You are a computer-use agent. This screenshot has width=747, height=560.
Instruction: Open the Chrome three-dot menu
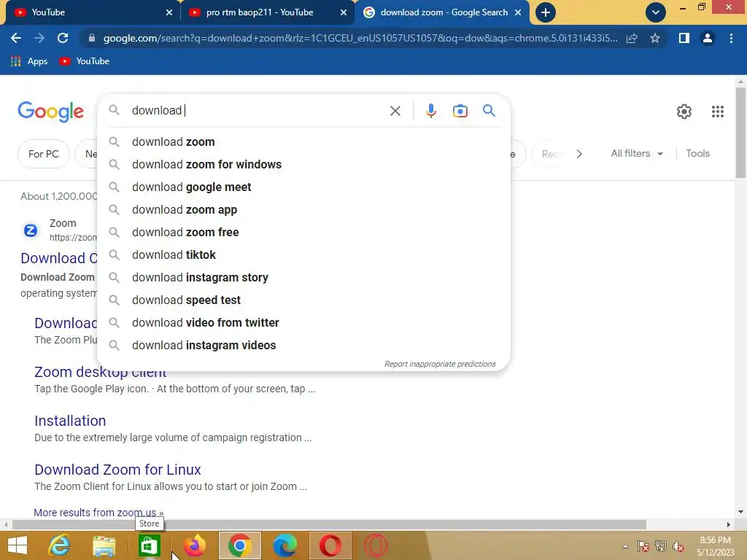[x=731, y=38]
